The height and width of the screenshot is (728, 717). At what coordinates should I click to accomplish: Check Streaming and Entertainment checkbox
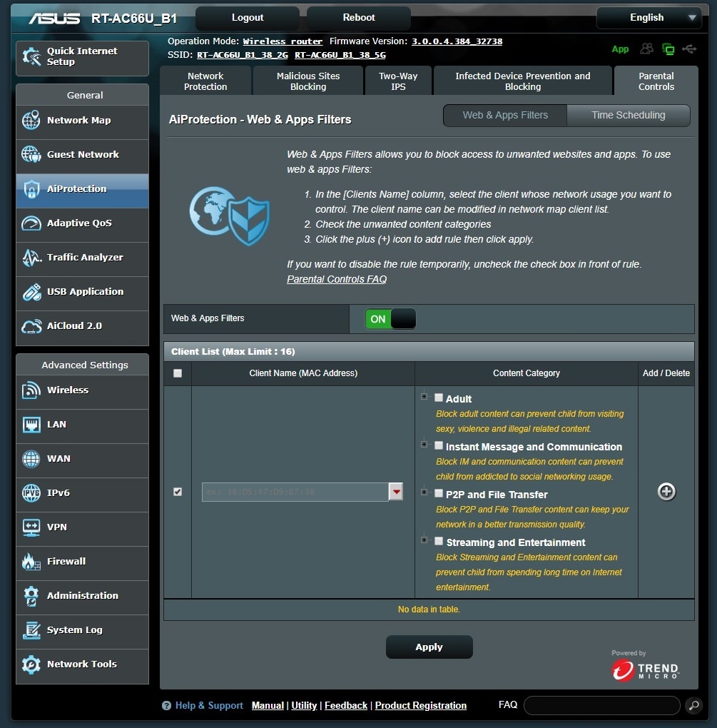[x=439, y=541]
